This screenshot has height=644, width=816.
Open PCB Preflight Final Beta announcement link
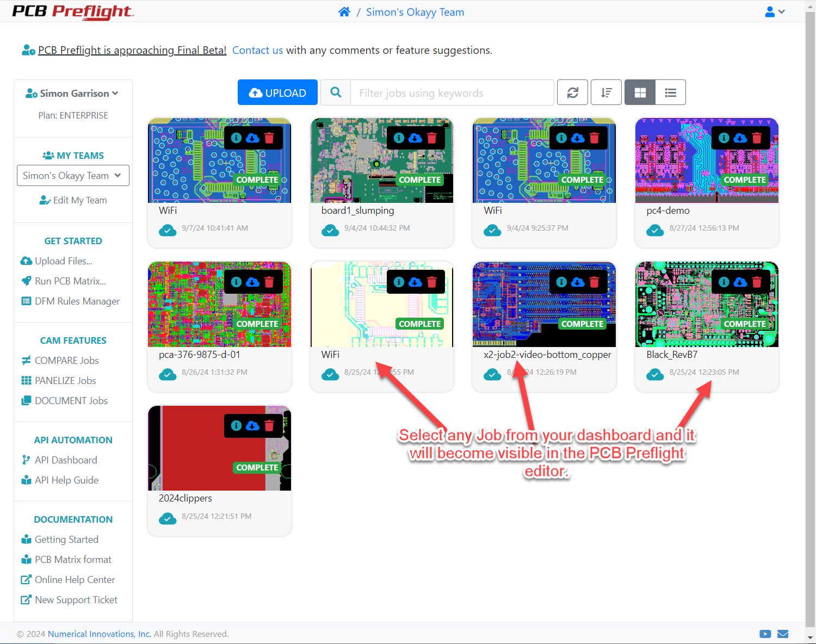132,51
